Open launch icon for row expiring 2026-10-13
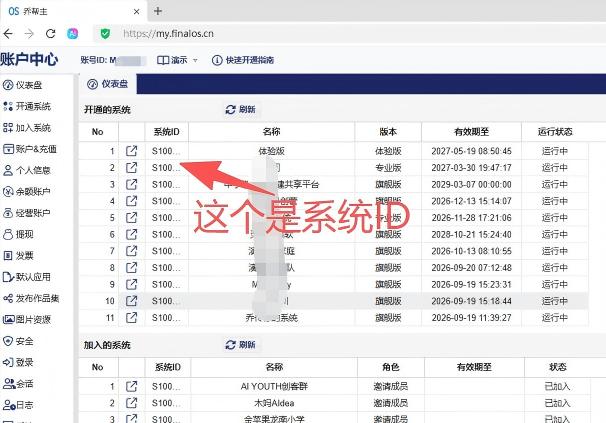606x423 pixels. click(131, 251)
